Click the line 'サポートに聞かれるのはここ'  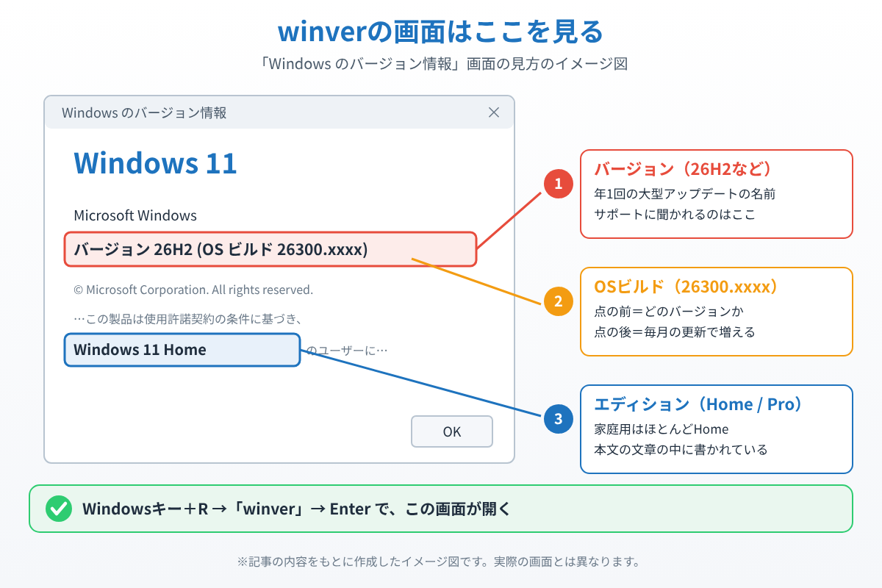click(x=675, y=215)
